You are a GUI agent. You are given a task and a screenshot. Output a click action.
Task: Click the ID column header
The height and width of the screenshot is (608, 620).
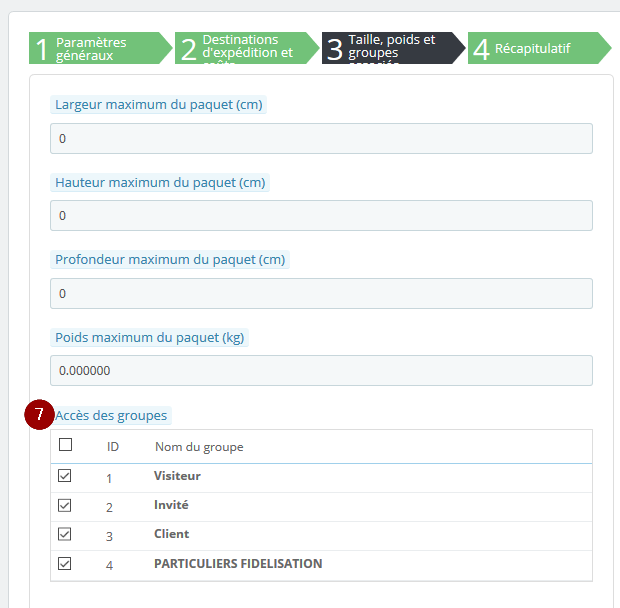click(113, 447)
